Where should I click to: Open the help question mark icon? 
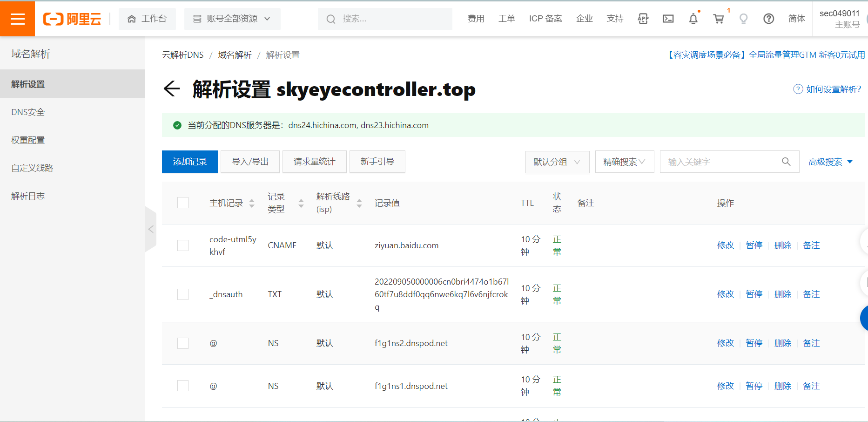point(769,19)
